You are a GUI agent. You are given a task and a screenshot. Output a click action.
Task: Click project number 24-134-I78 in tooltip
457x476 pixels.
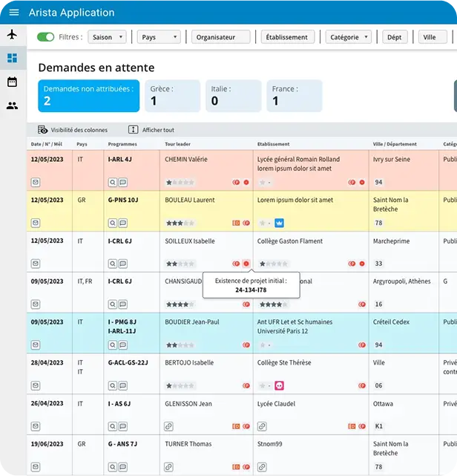(x=251, y=290)
